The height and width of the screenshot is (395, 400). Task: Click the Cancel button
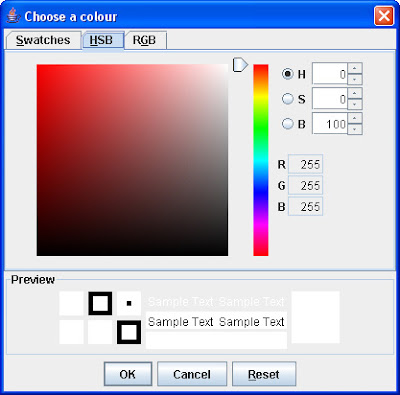tap(192, 374)
